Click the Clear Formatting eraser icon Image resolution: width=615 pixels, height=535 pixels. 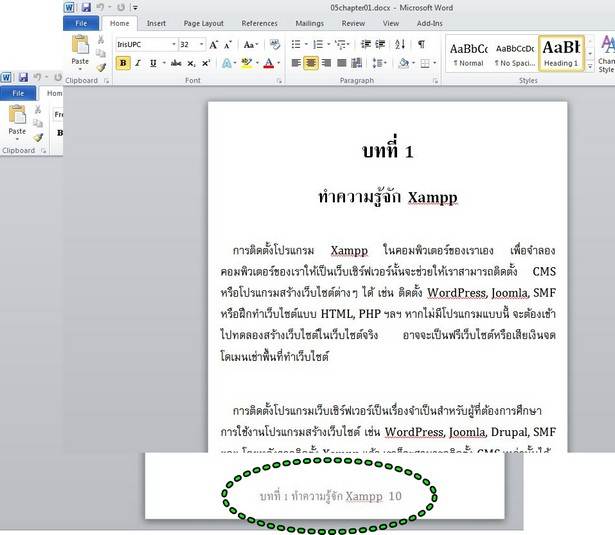pyautogui.click(x=275, y=44)
